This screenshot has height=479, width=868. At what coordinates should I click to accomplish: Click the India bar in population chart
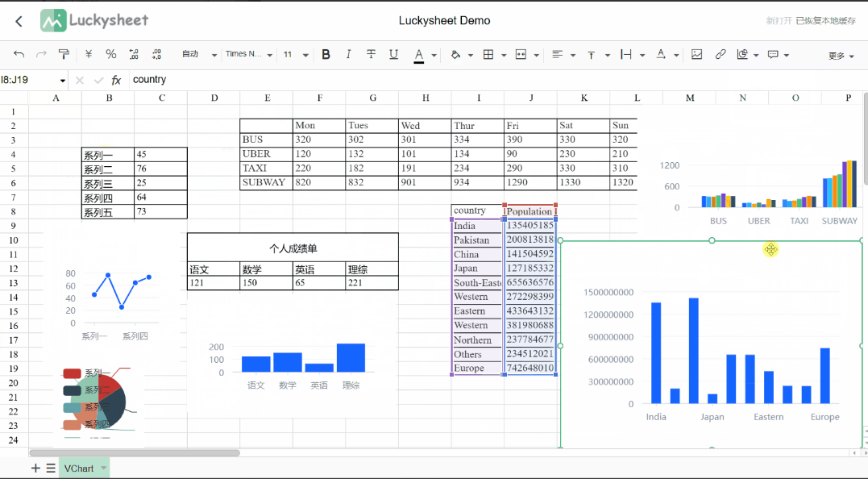(656, 352)
